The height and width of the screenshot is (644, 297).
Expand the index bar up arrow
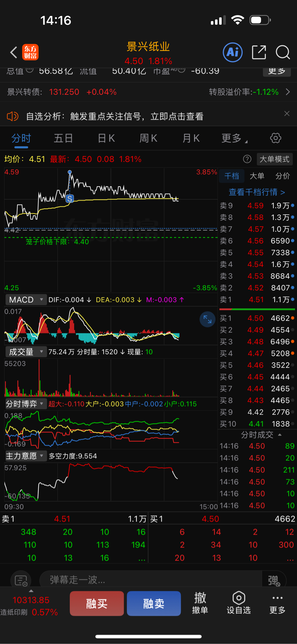click(x=31, y=591)
